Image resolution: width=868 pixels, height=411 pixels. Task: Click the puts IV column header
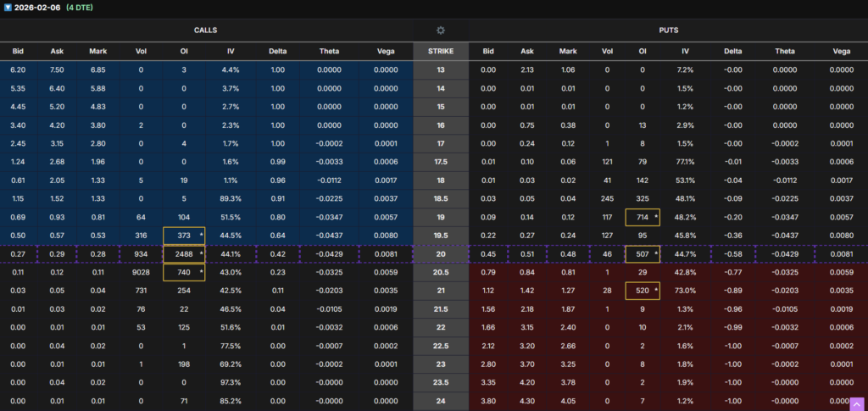point(686,51)
